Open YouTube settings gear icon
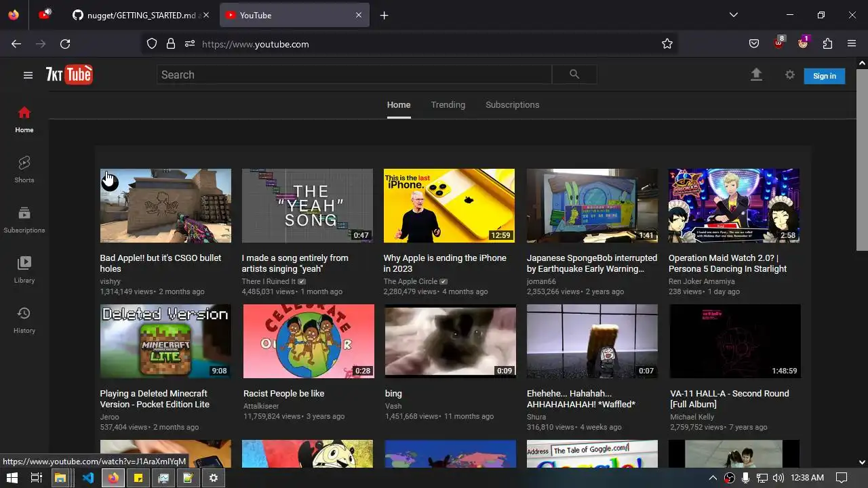Screen dimensions: 868x488 [790, 75]
